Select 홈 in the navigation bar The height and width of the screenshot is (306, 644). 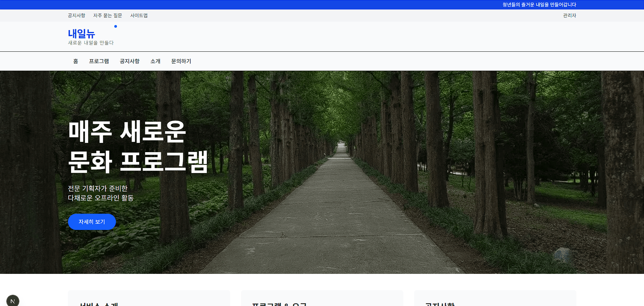click(75, 61)
